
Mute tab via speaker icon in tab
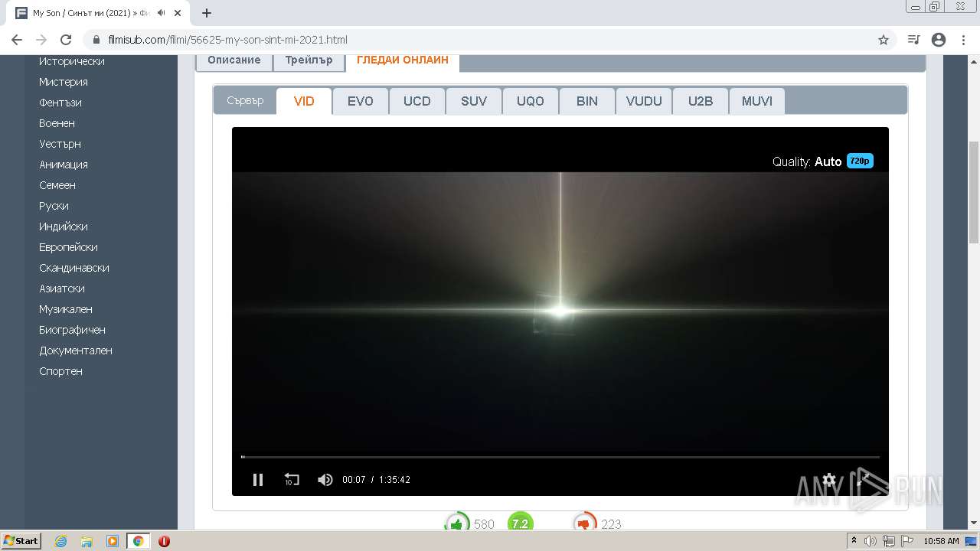(x=161, y=13)
